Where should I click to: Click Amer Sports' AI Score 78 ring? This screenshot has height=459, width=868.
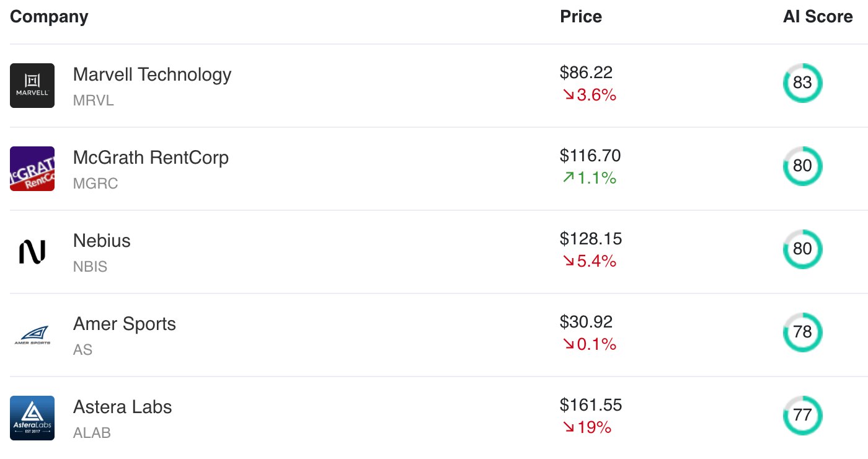click(x=802, y=332)
